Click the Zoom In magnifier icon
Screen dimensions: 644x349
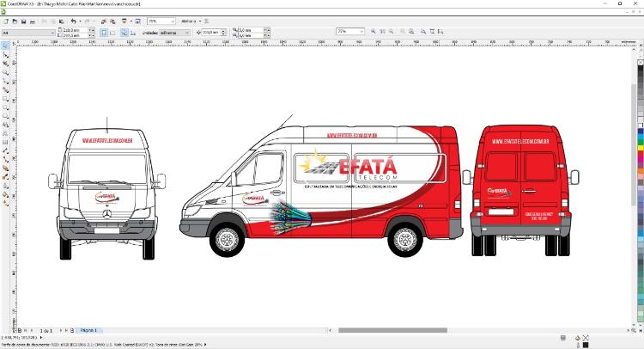point(374,31)
